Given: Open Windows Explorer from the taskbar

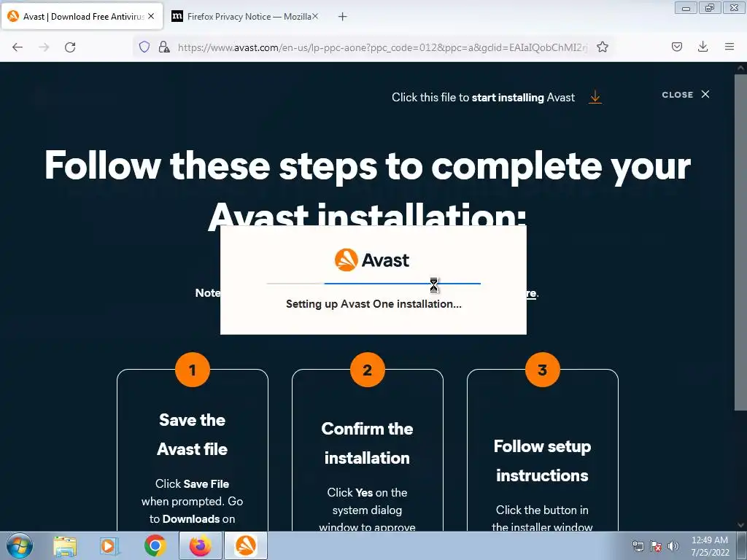Looking at the screenshot, I should coord(65,545).
